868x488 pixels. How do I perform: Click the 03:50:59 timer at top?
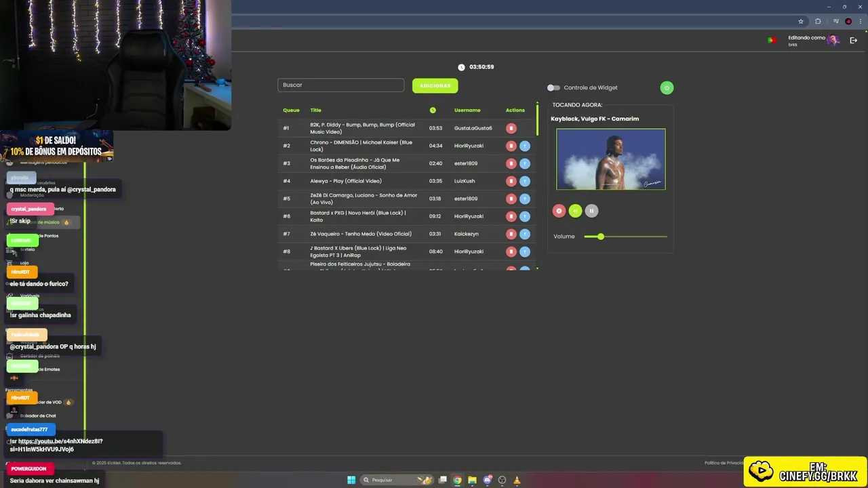point(481,67)
